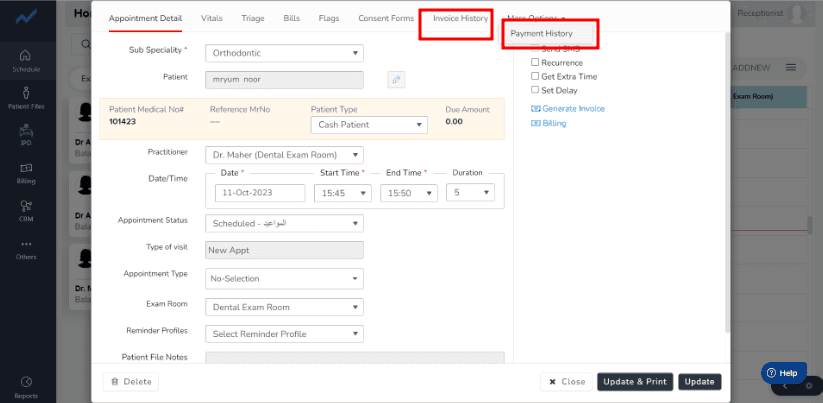Viewport: 823px width, 403px height.
Task: Click the patient link icon beside name
Action: point(396,80)
